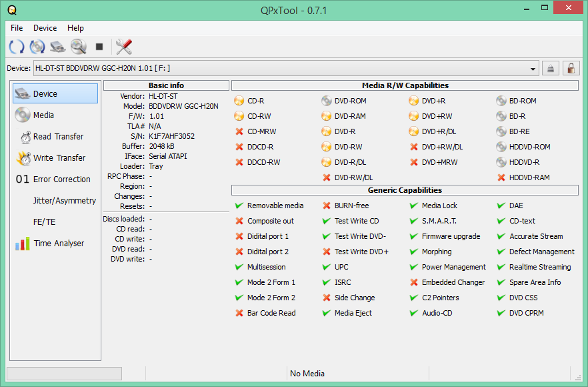Click the red cross beside CD-MRW
The height and width of the screenshot is (387, 588).
(x=239, y=131)
